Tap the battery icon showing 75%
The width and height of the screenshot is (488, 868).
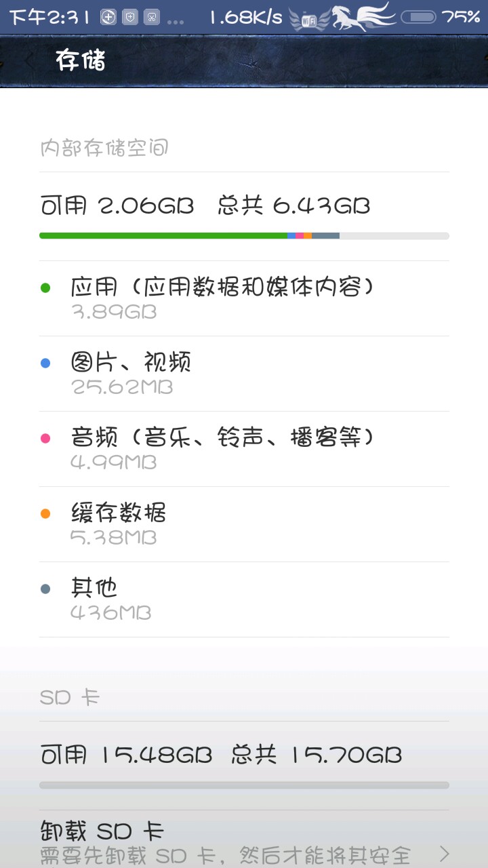[x=418, y=17]
